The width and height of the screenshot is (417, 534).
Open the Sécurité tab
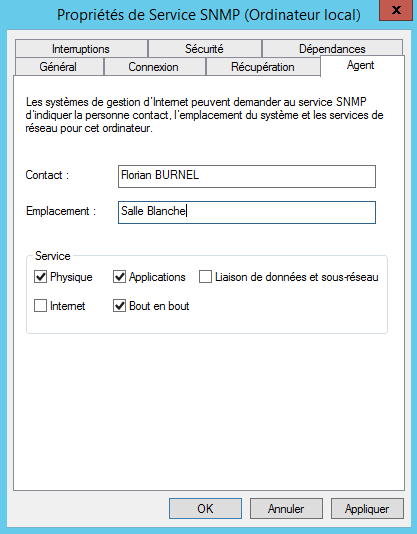click(204, 49)
